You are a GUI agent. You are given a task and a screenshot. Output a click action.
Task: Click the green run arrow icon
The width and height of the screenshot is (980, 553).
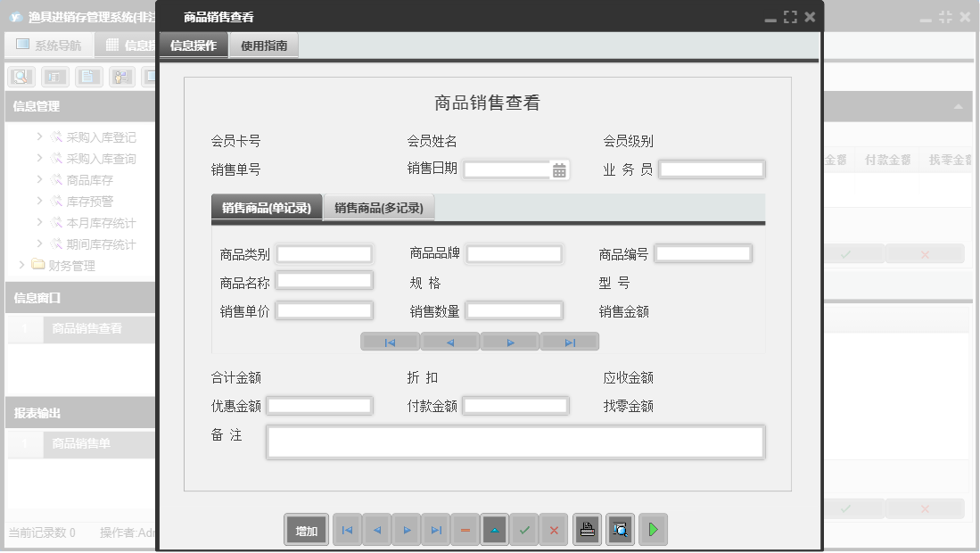[652, 529]
